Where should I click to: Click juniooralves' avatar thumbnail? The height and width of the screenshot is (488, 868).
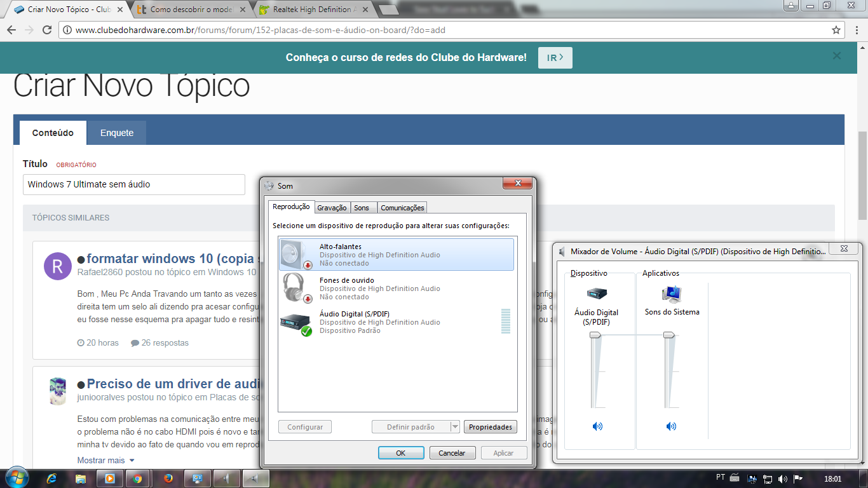[58, 391]
